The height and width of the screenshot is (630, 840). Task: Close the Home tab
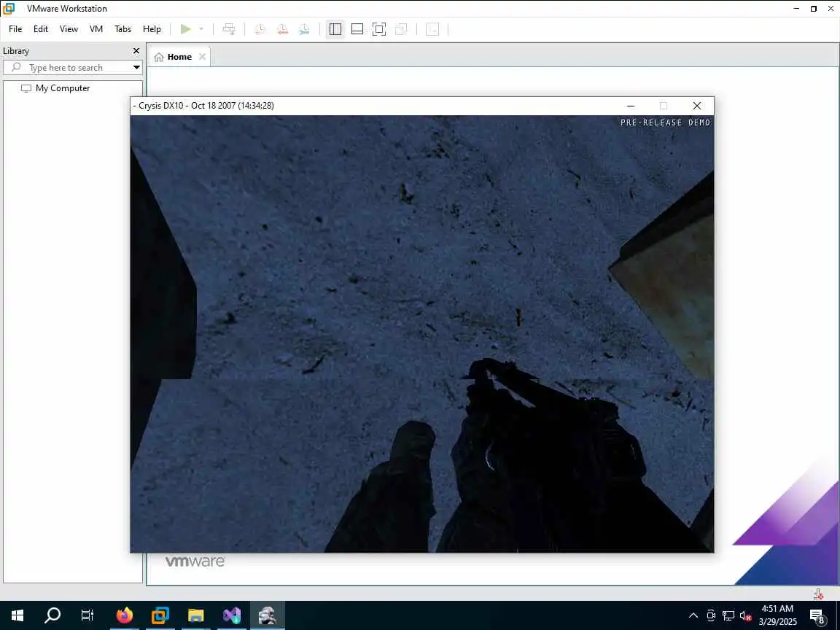pos(202,56)
